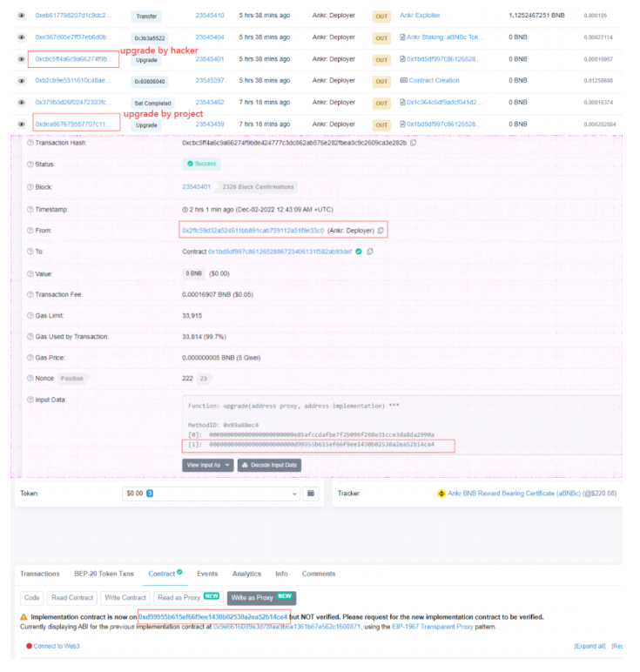The width and height of the screenshot is (640, 672).
Task: Toggle eye icon on the 0xb2cb9e5311610c48ae row
Action: (x=22, y=81)
